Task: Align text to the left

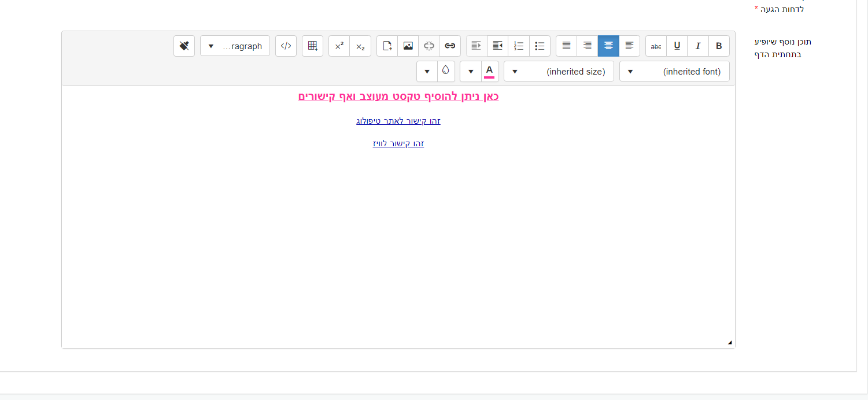Action: [629, 46]
